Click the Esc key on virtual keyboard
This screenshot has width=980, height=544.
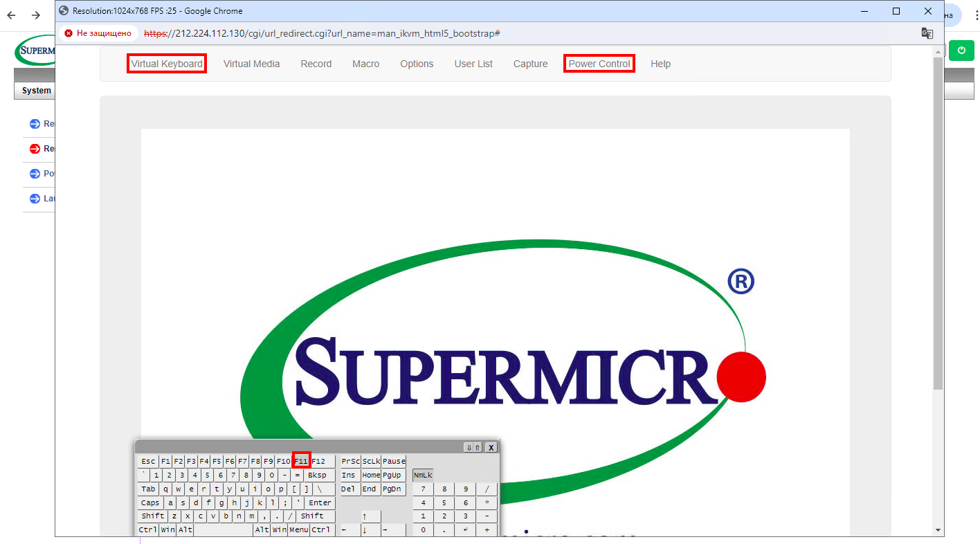[x=148, y=461]
